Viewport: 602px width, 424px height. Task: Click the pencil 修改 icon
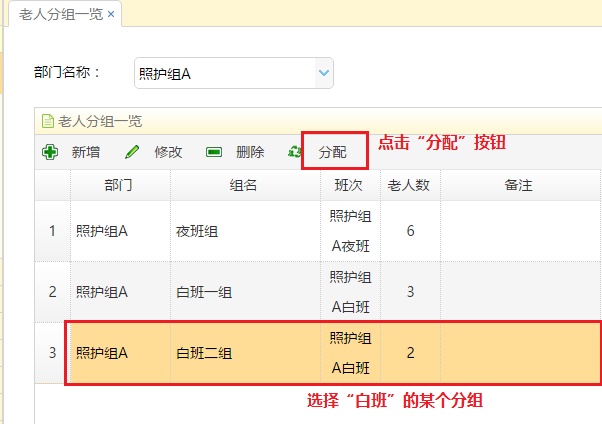pos(132,152)
